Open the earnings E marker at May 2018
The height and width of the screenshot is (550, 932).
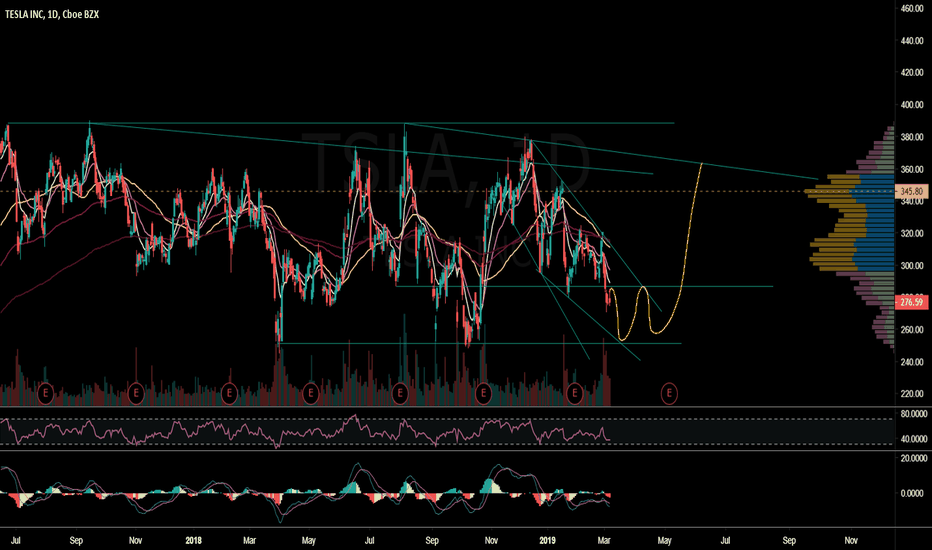click(x=310, y=393)
